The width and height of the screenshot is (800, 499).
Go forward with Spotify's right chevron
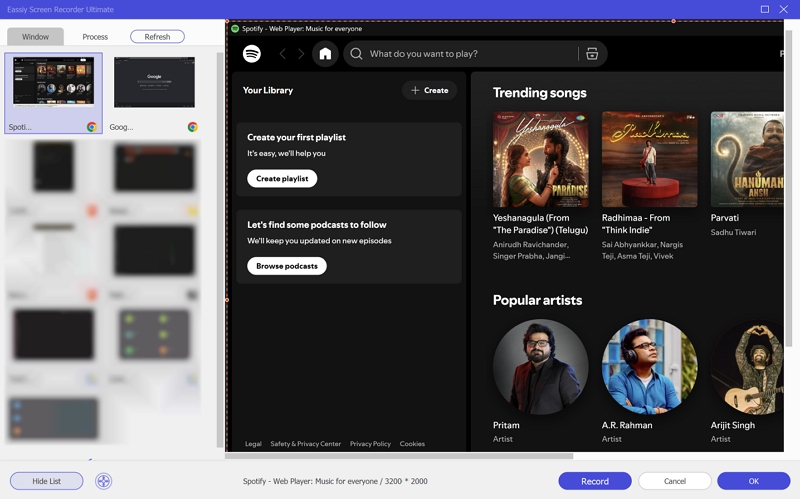(301, 54)
